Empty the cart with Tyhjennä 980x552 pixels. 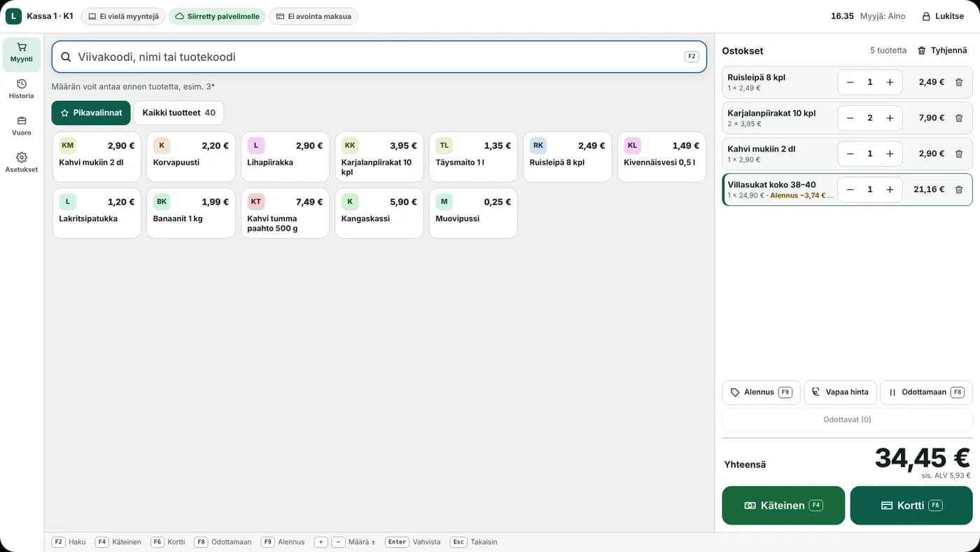pyautogui.click(x=942, y=50)
